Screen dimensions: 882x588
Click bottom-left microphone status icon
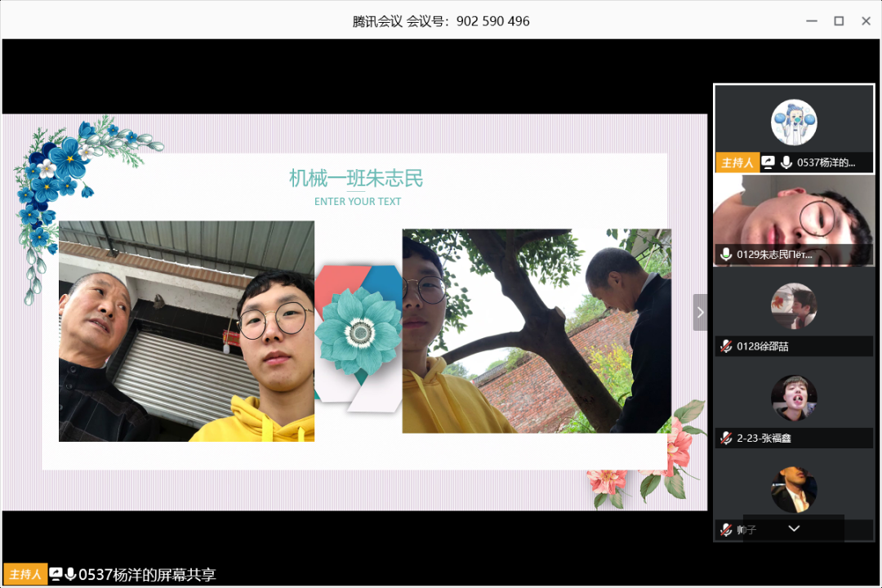tap(71, 574)
